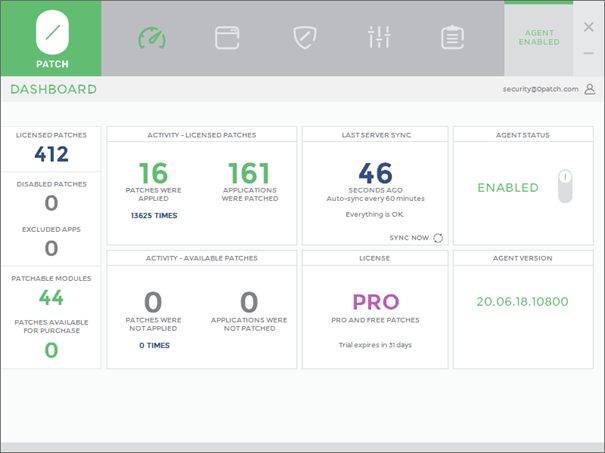Click the SYNC NOW label
The width and height of the screenshot is (605, 453).
click(409, 238)
